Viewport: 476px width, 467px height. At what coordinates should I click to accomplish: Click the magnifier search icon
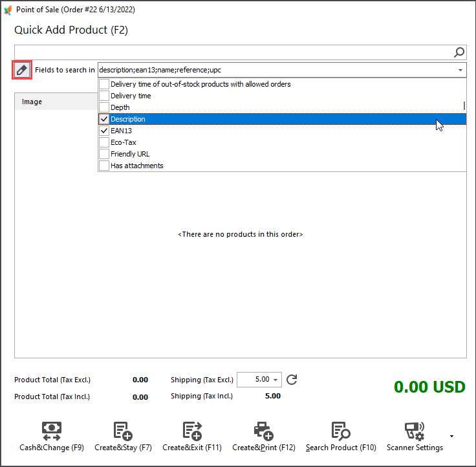click(459, 52)
